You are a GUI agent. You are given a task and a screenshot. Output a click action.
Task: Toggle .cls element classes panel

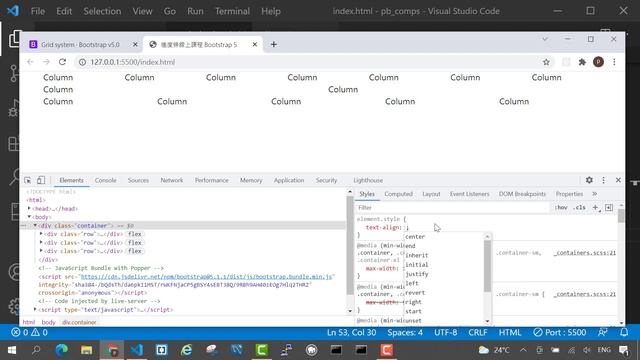tap(579, 207)
